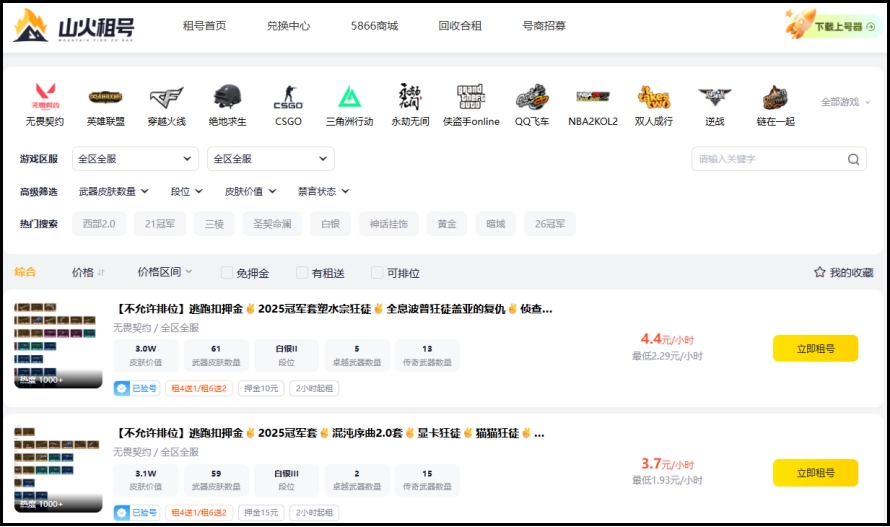890x527 pixels.
Task: Select the 英雄联盟 game icon
Action: coord(106,97)
